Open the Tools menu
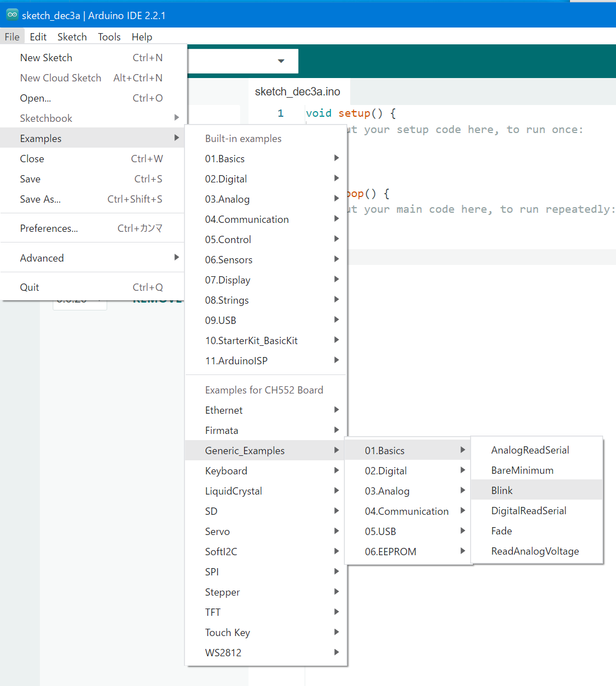Image resolution: width=616 pixels, height=686 pixels. click(x=109, y=36)
